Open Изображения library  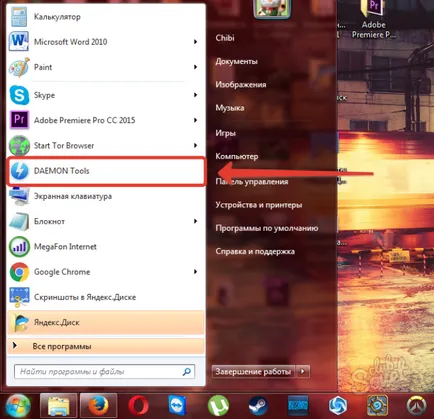pos(241,85)
